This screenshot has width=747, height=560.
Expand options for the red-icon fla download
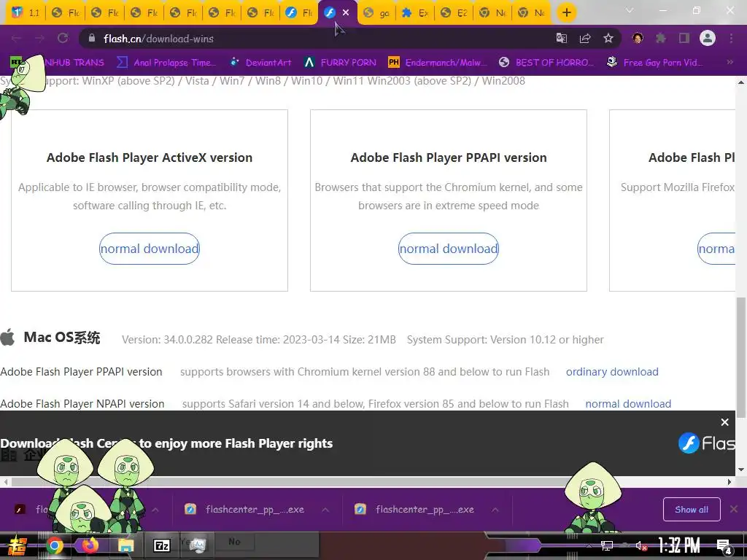155,510
